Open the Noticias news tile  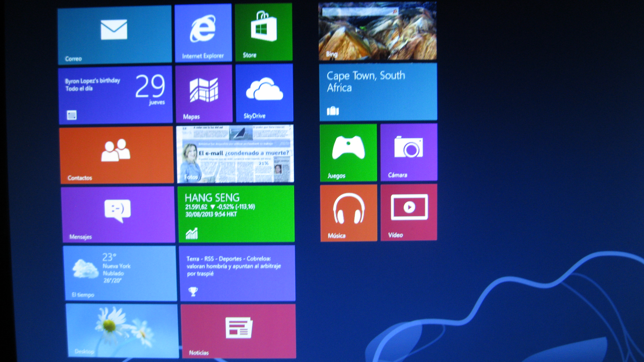[x=238, y=331]
